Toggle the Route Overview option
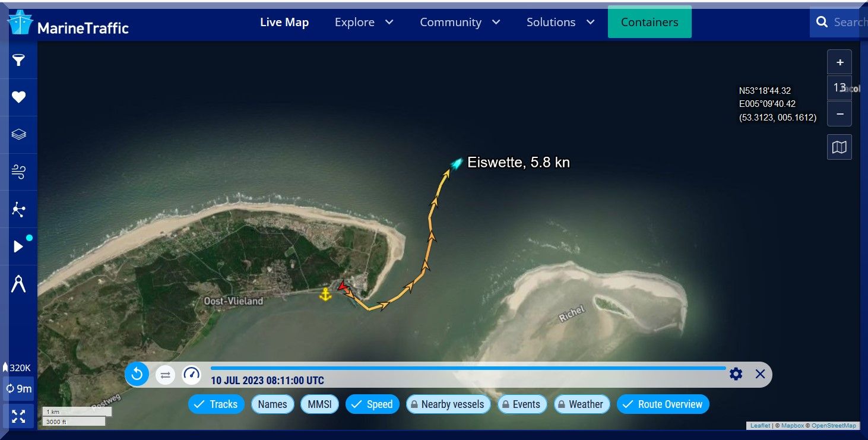868x440 pixels. (x=663, y=404)
